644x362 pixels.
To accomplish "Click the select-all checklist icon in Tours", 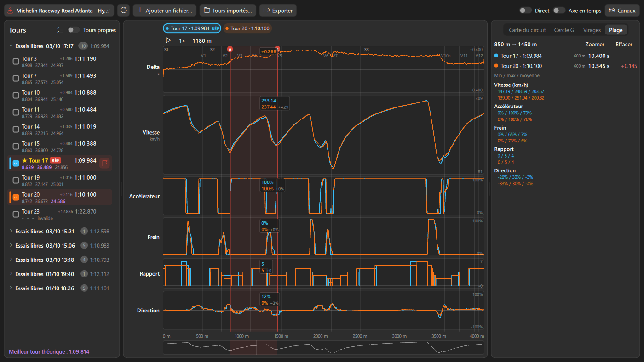I will 60,30.
